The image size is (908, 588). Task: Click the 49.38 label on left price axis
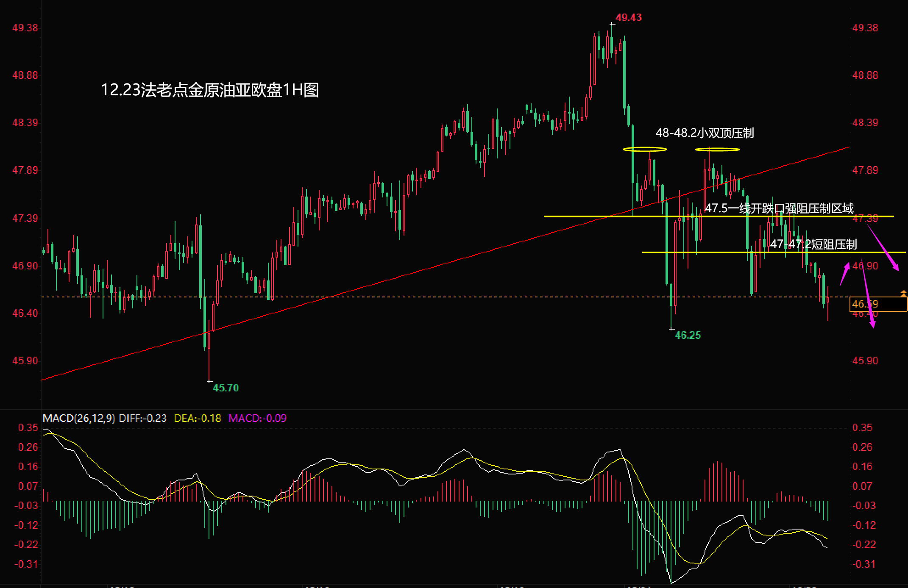pyautogui.click(x=25, y=28)
